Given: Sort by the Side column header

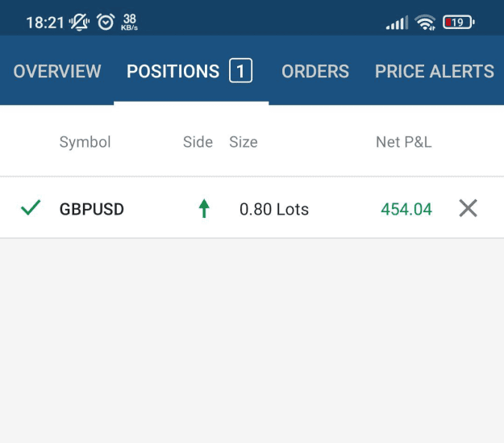Looking at the screenshot, I should click(x=198, y=142).
